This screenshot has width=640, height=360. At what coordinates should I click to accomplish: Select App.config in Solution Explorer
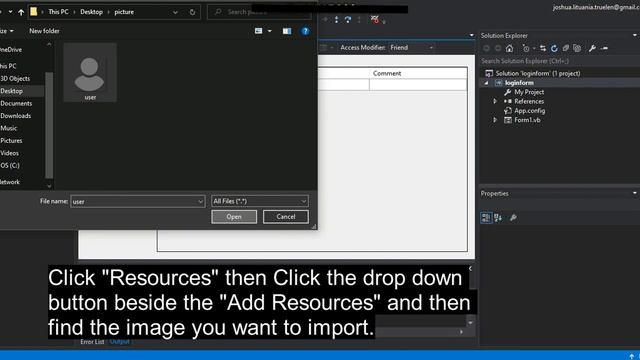[x=529, y=111]
